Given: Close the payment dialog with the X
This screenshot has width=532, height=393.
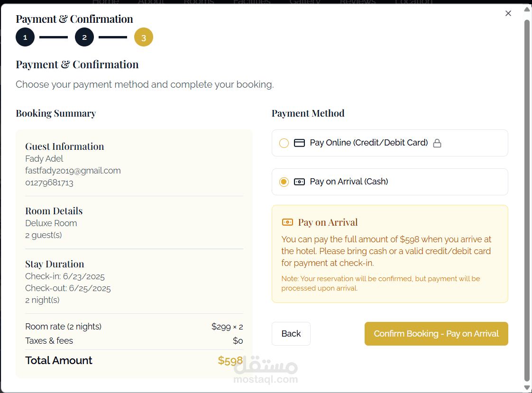Looking at the screenshot, I should [508, 13].
